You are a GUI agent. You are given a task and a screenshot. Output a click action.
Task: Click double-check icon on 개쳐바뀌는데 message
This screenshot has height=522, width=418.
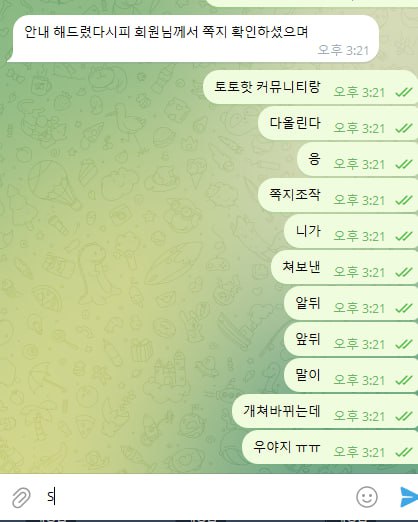tap(404, 416)
